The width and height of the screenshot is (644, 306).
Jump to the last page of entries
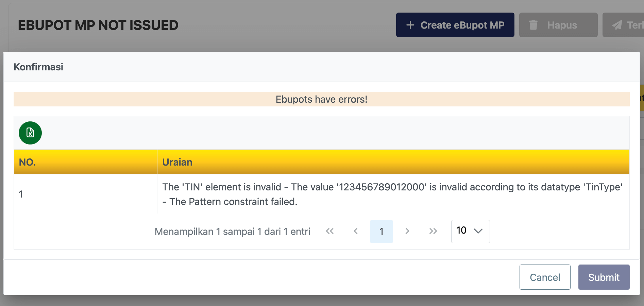[x=433, y=231]
